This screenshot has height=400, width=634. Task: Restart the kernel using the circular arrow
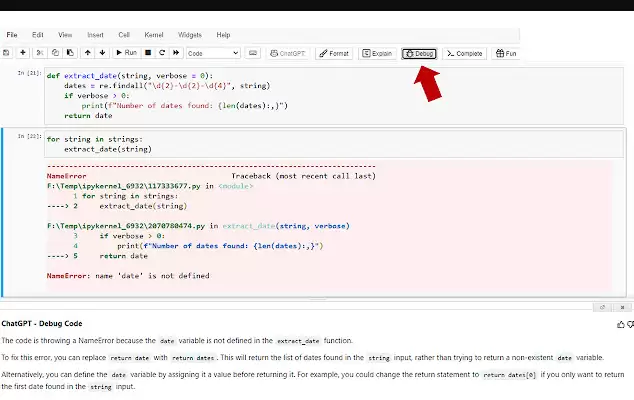(162, 53)
